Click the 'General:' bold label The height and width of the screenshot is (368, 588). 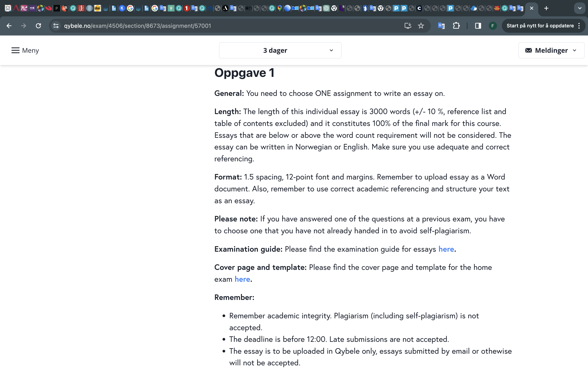[x=229, y=93]
